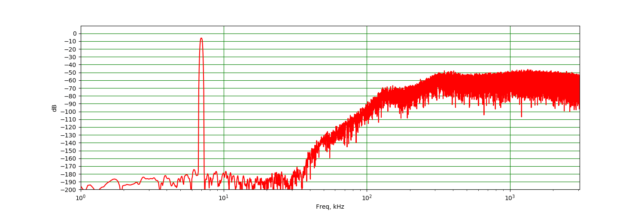This screenshot has height=213, width=644.
Task: Click the y-axis tick label '0'
Action: (75, 33)
